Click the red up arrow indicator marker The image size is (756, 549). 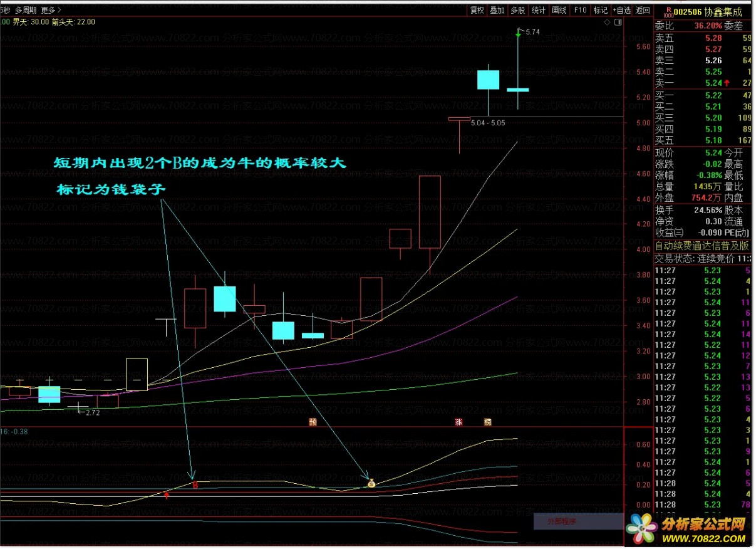167,496
